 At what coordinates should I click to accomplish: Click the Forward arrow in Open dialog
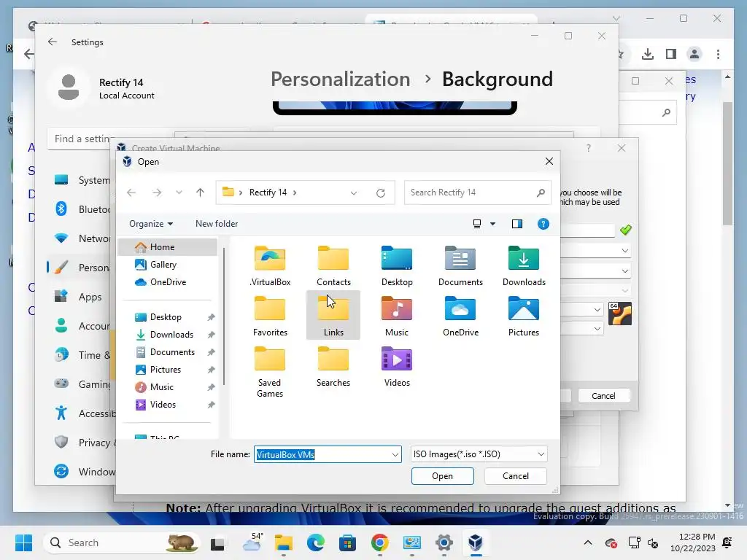coord(157,192)
